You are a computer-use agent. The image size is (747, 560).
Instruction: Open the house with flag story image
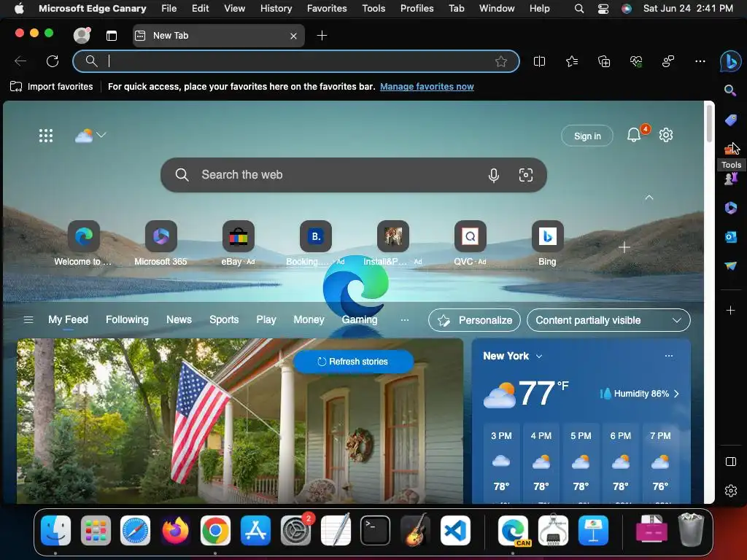coord(240,421)
